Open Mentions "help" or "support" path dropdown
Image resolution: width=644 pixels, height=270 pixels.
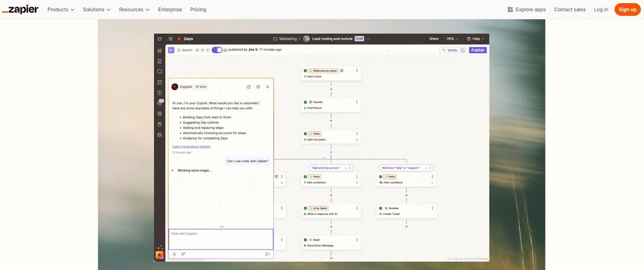(426, 168)
